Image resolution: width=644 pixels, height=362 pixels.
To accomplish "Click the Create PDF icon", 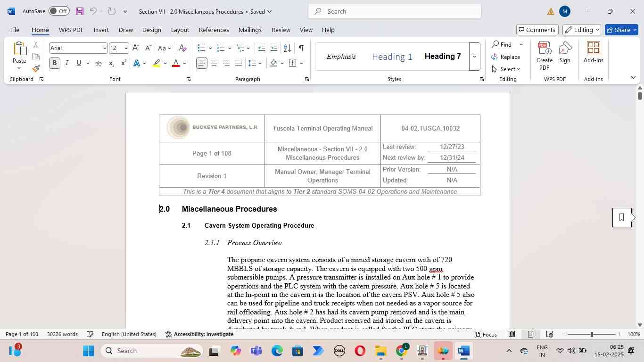I will (545, 56).
